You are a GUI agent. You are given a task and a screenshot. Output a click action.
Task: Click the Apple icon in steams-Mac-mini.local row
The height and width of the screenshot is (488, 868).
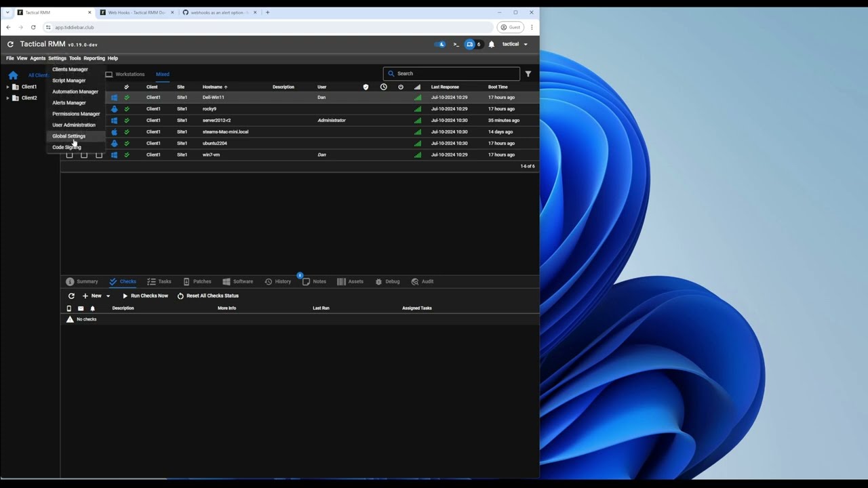click(x=114, y=132)
